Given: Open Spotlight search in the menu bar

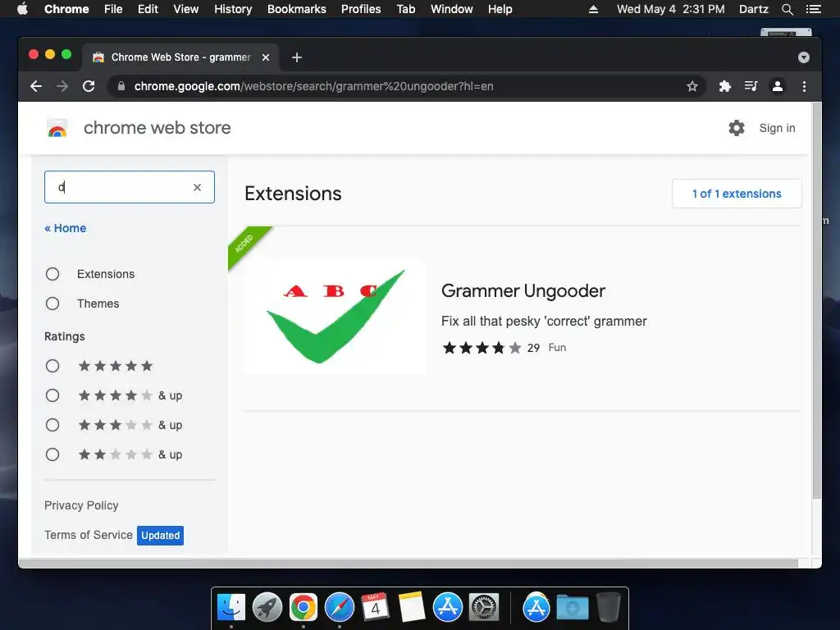Looking at the screenshot, I should tap(787, 9).
